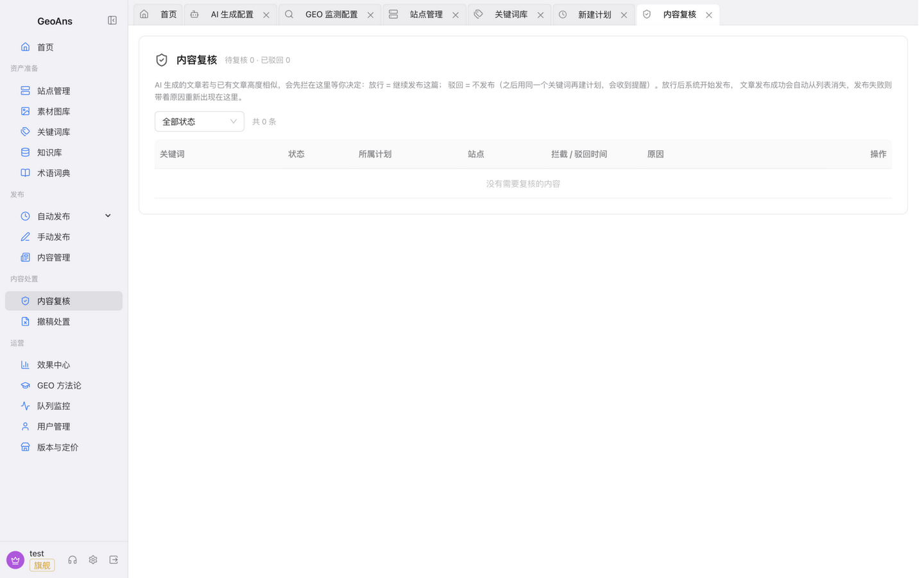Open the 全部状态 status dropdown
This screenshot has height=578, width=924.
tap(200, 121)
